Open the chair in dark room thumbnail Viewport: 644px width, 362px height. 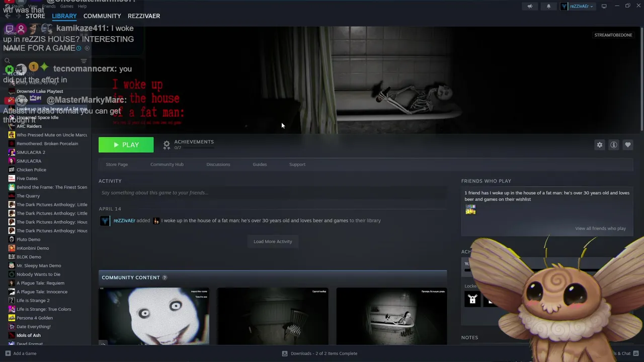point(273,316)
